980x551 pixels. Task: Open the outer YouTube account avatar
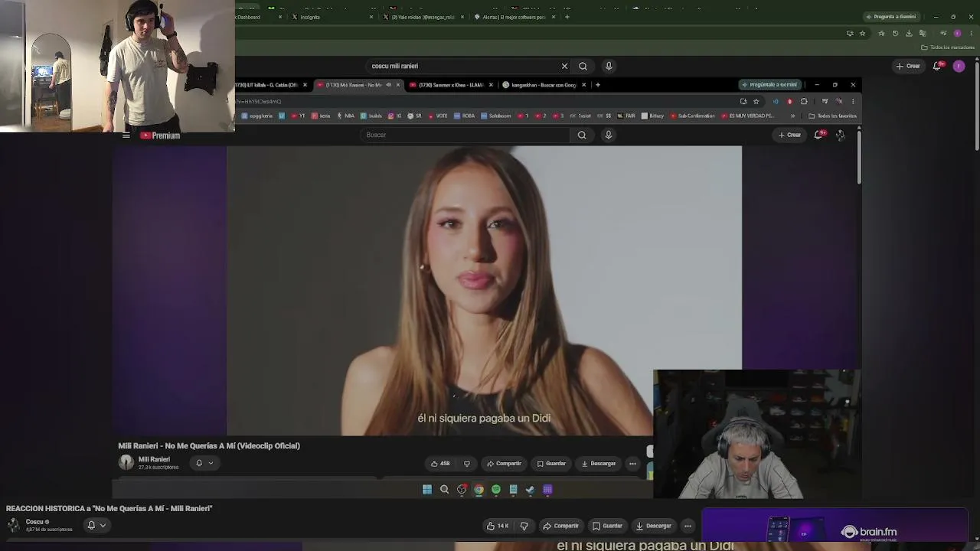[x=959, y=66]
